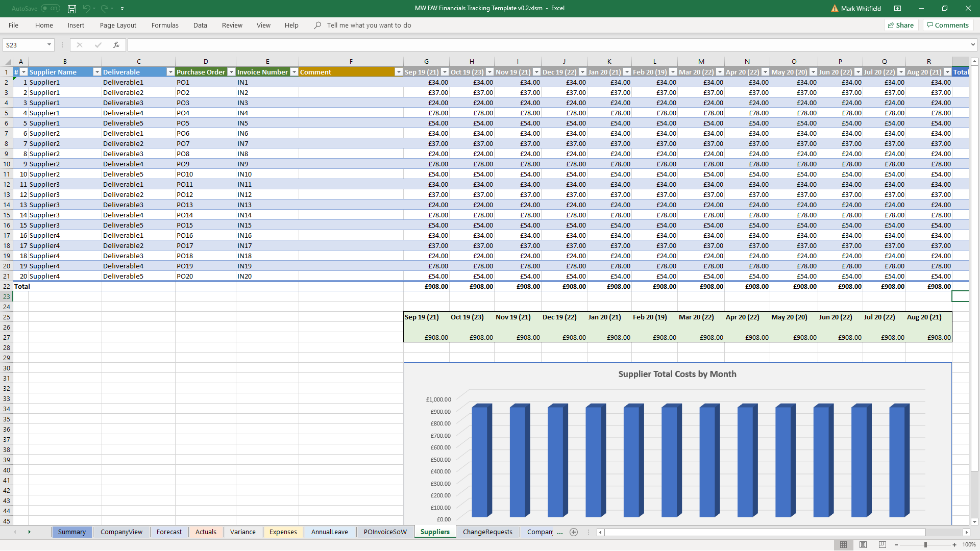Click the Share button
This screenshot has height=551, width=980.
(901, 25)
